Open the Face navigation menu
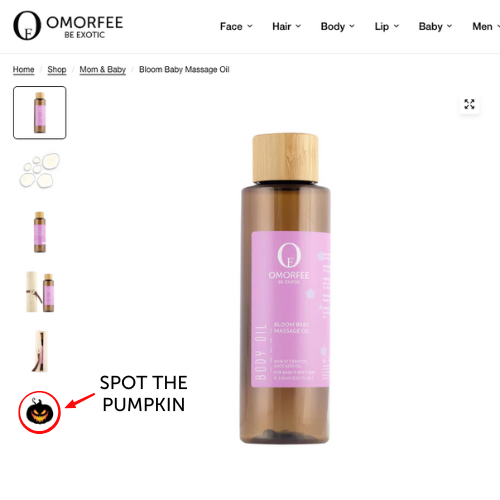The image size is (500, 500). point(231,26)
